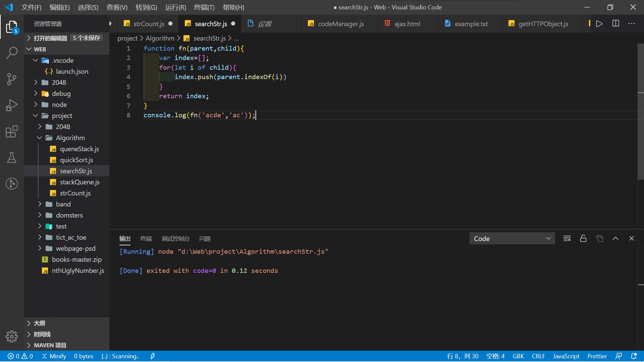Open the Search view

[12, 53]
